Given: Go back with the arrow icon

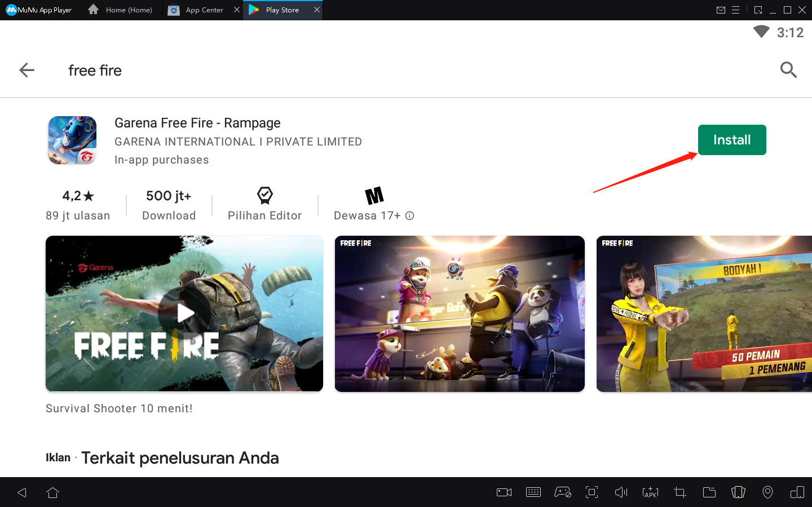Looking at the screenshot, I should tap(27, 70).
